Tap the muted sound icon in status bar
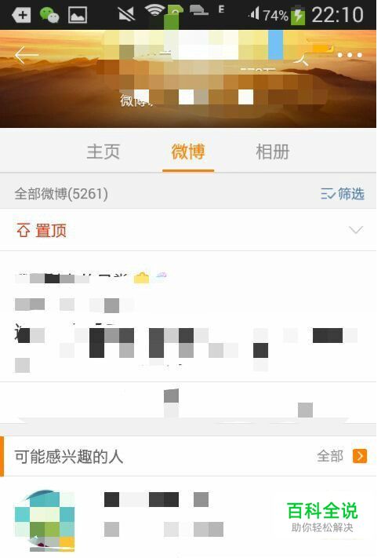 point(126,14)
